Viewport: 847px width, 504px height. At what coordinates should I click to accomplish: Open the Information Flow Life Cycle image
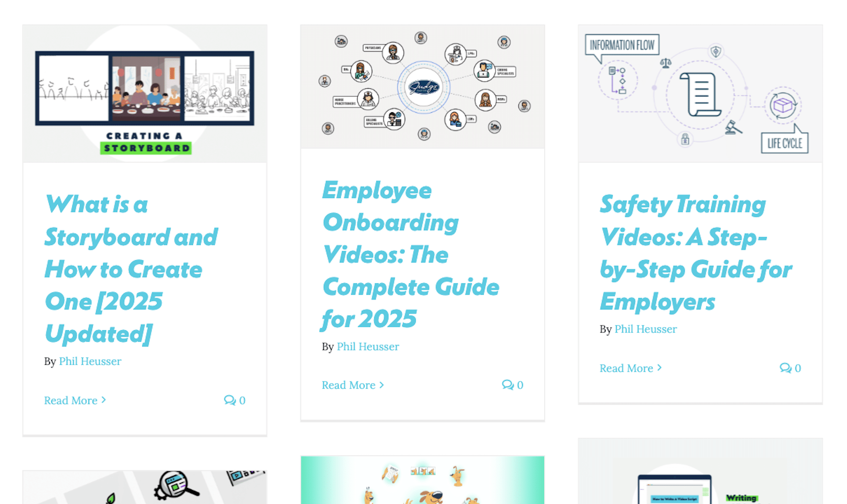pyautogui.click(x=700, y=94)
